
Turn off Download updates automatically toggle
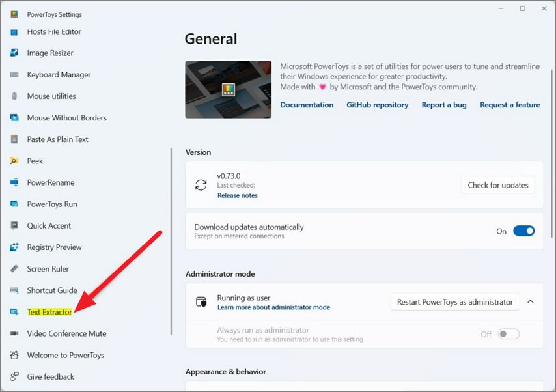pyautogui.click(x=523, y=231)
